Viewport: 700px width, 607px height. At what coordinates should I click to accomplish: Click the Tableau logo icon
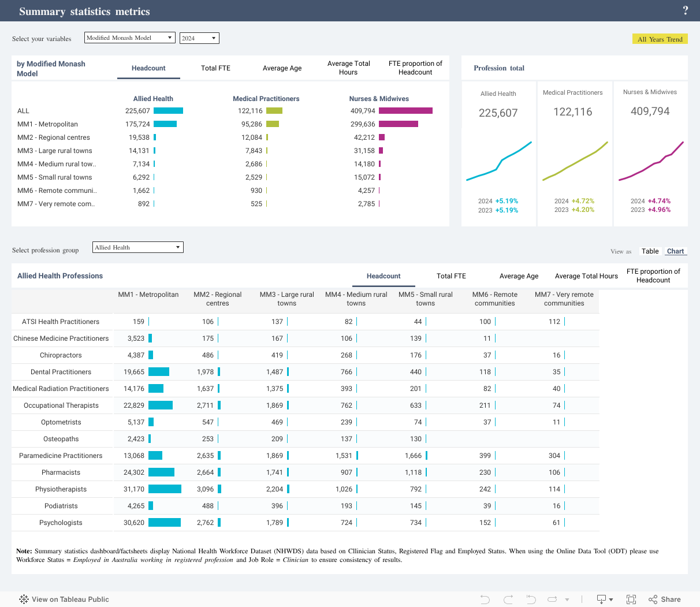click(24, 599)
